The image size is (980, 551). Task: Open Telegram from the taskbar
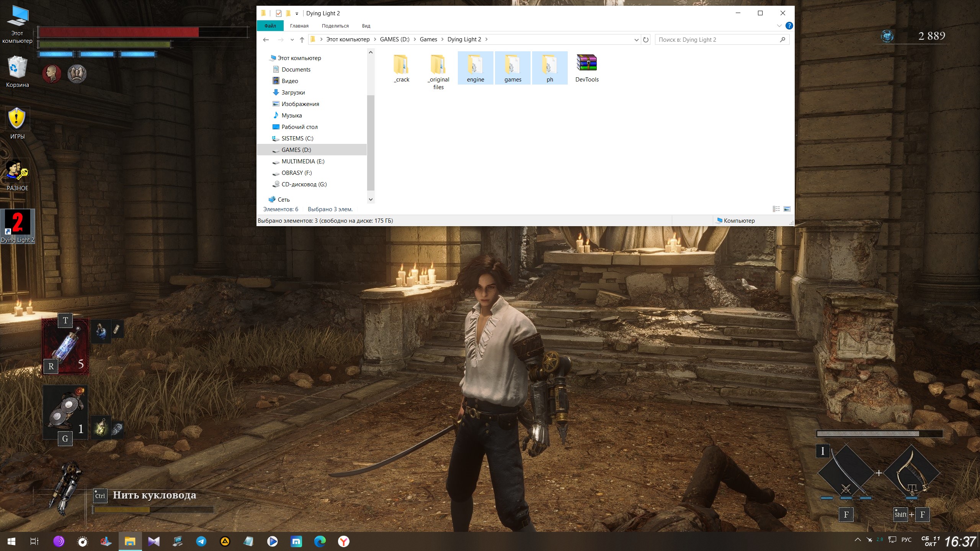201,541
